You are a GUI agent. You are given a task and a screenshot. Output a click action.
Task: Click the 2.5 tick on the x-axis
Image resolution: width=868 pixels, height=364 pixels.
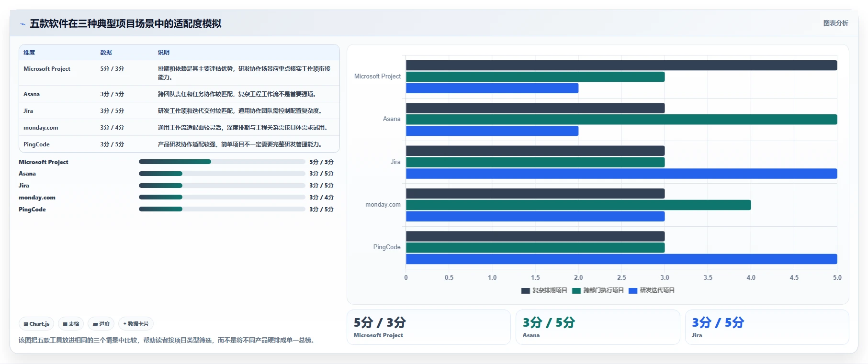621,277
